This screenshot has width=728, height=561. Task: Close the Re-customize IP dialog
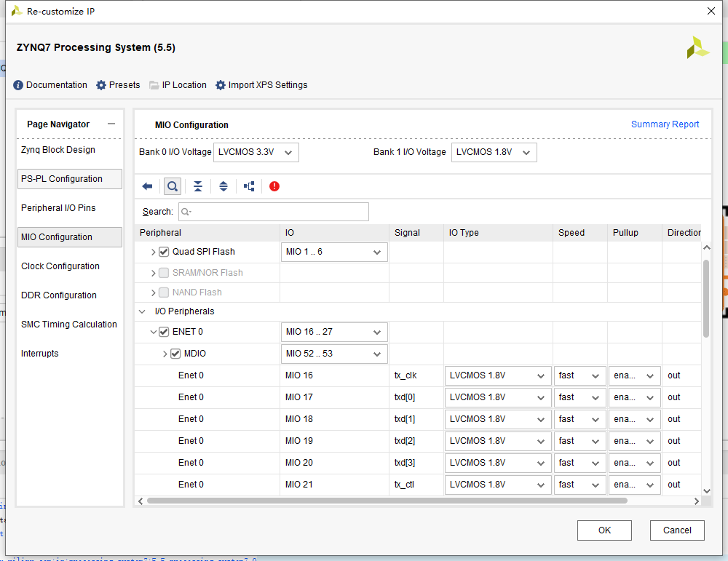point(711,11)
